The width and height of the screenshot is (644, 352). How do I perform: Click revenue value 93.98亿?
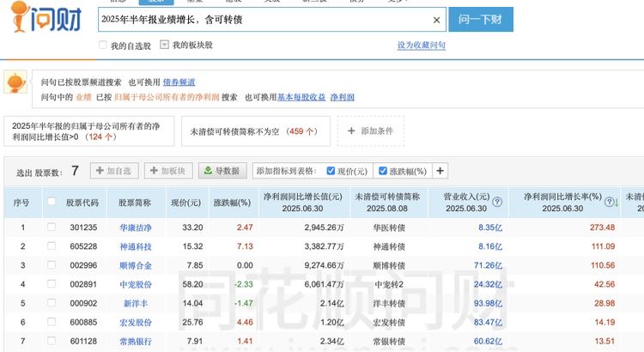pos(488,304)
